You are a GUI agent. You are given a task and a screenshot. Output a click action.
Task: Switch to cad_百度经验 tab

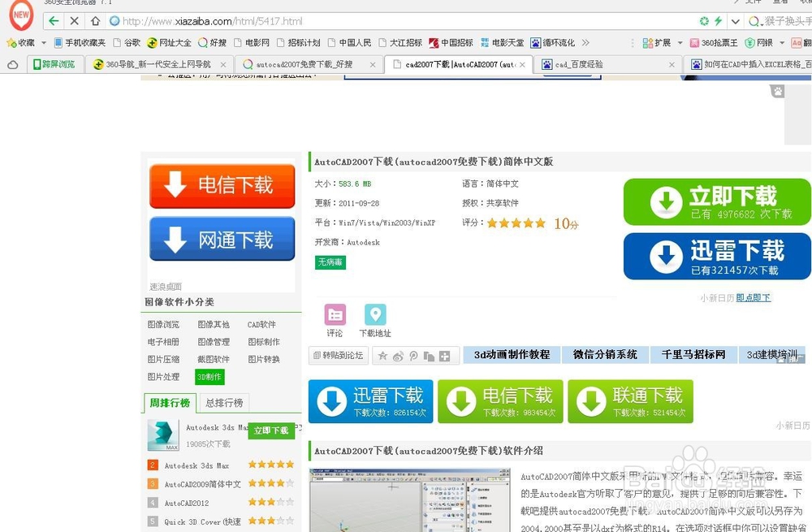pos(579,64)
